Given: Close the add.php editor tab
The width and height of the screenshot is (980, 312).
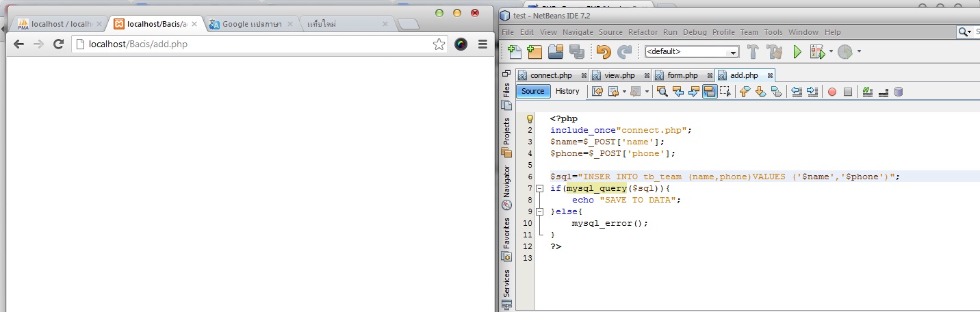Looking at the screenshot, I should (770, 75).
